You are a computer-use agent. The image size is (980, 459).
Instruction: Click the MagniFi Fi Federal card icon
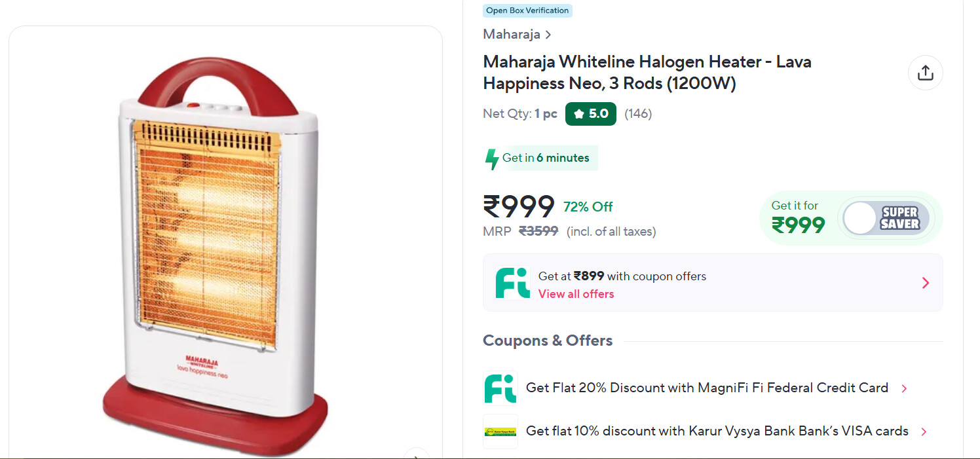point(500,388)
